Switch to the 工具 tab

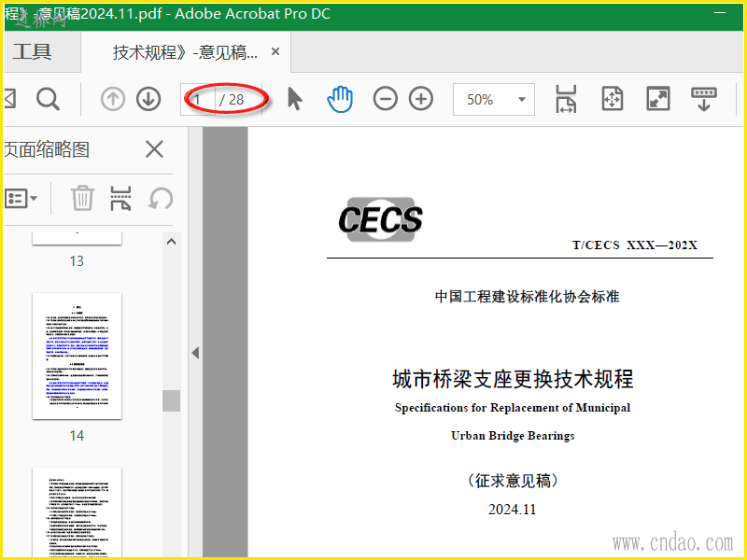33,52
